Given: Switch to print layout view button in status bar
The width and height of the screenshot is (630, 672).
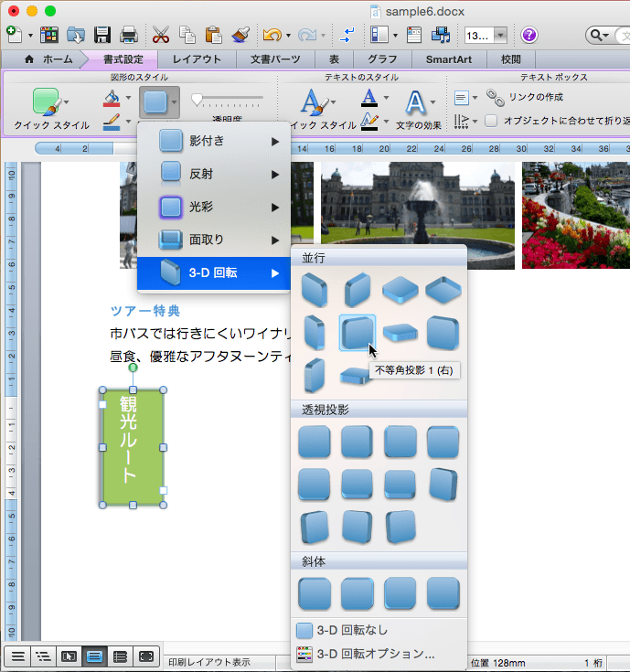Looking at the screenshot, I should tap(93, 656).
